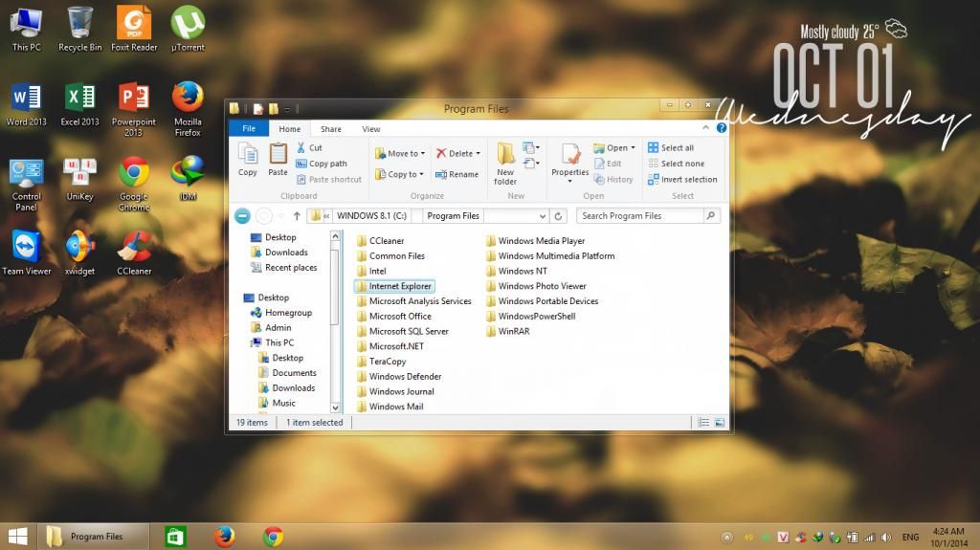Image resolution: width=980 pixels, height=550 pixels.
Task: Select the WinRAR folder
Action: tap(508, 331)
